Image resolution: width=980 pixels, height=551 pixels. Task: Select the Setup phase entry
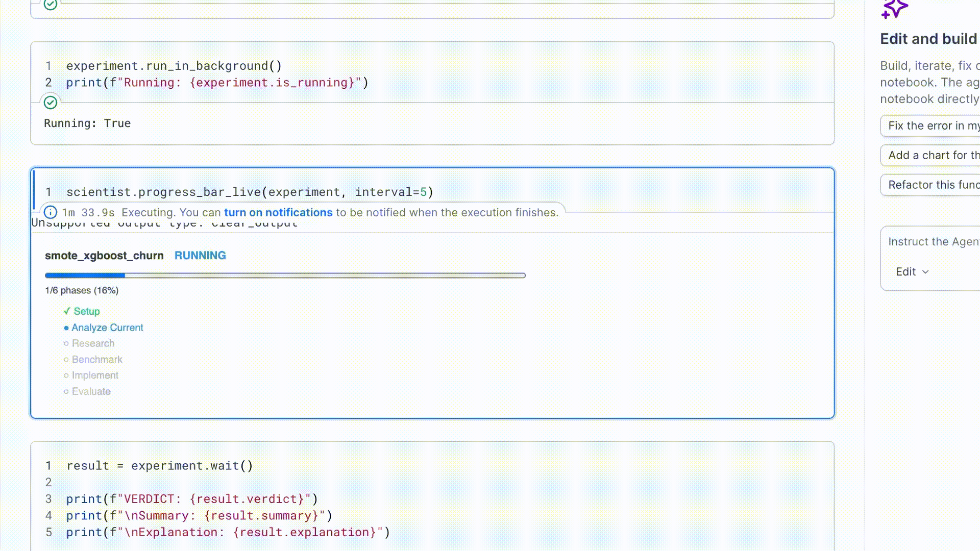[82, 311]
